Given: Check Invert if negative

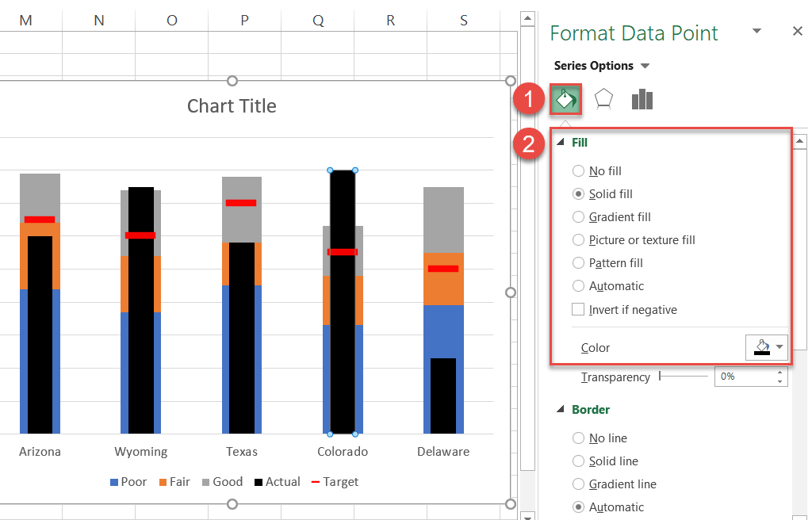Looking at the screenshot, I should 580,309.
